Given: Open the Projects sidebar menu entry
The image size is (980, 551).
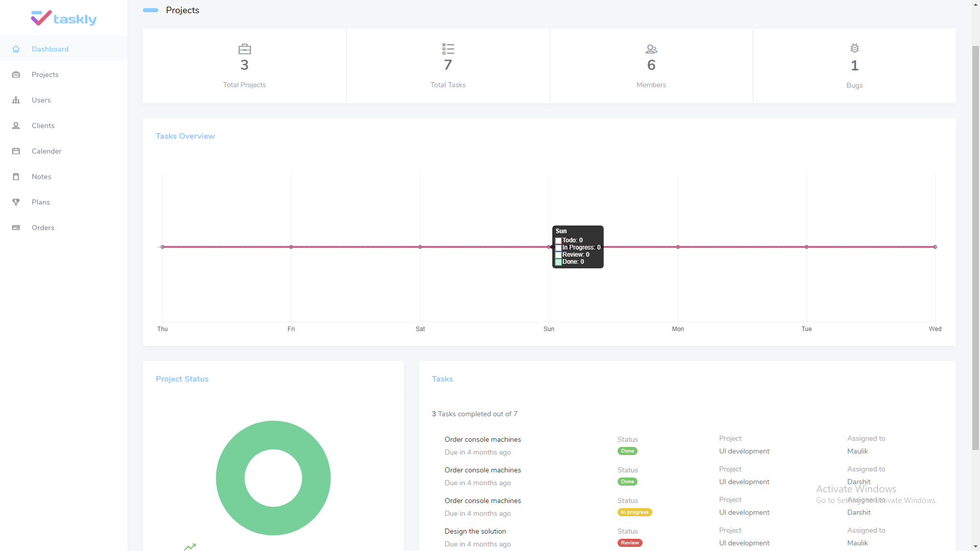Looking at the screenshot, I should [45, 74].
